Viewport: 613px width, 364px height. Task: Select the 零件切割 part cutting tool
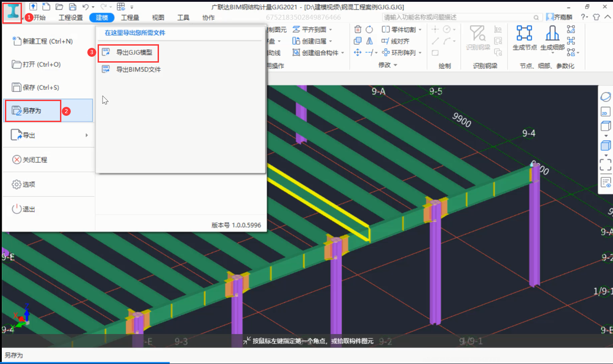399,30
